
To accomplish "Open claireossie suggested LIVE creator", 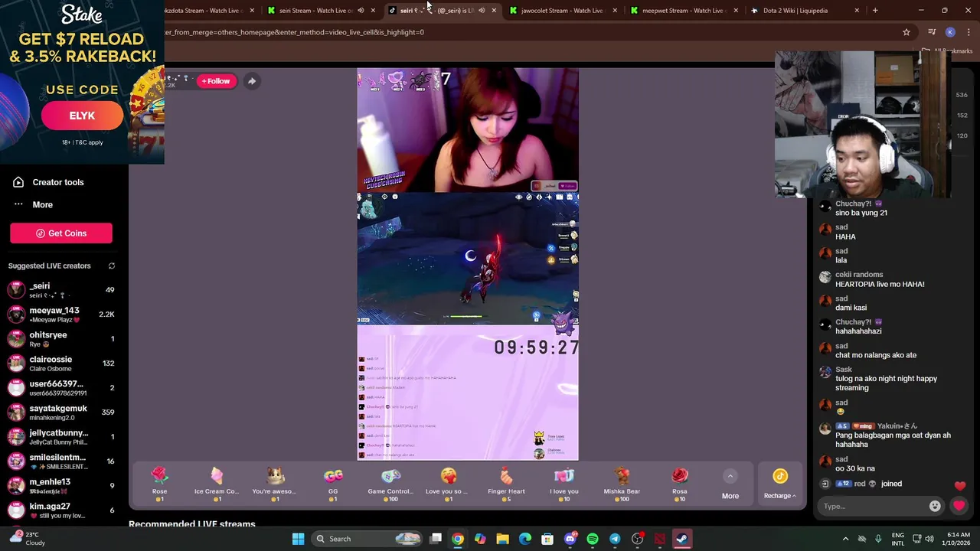I will [61, 364].
